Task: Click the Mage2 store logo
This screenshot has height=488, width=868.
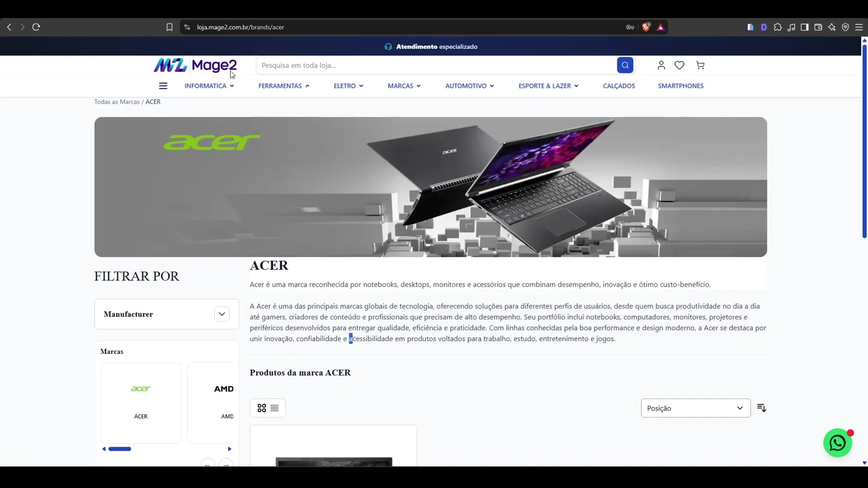Action: [x=195, y=65]
